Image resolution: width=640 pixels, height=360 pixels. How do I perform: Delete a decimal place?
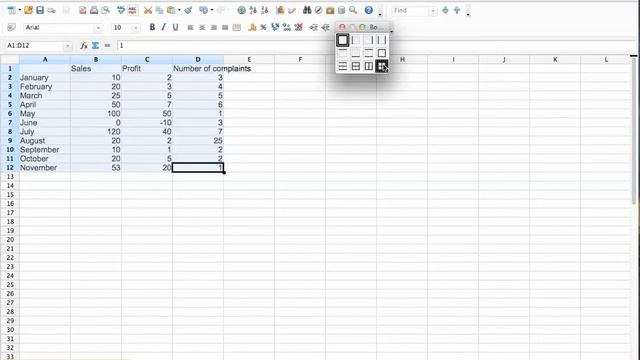click(298, 27)
